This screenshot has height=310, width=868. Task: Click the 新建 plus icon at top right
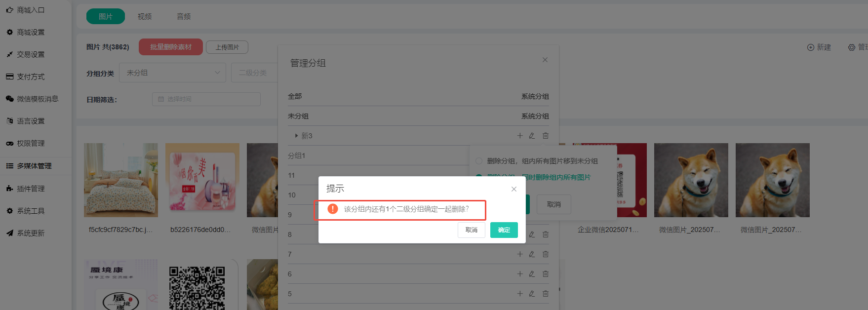click(811, 47)
